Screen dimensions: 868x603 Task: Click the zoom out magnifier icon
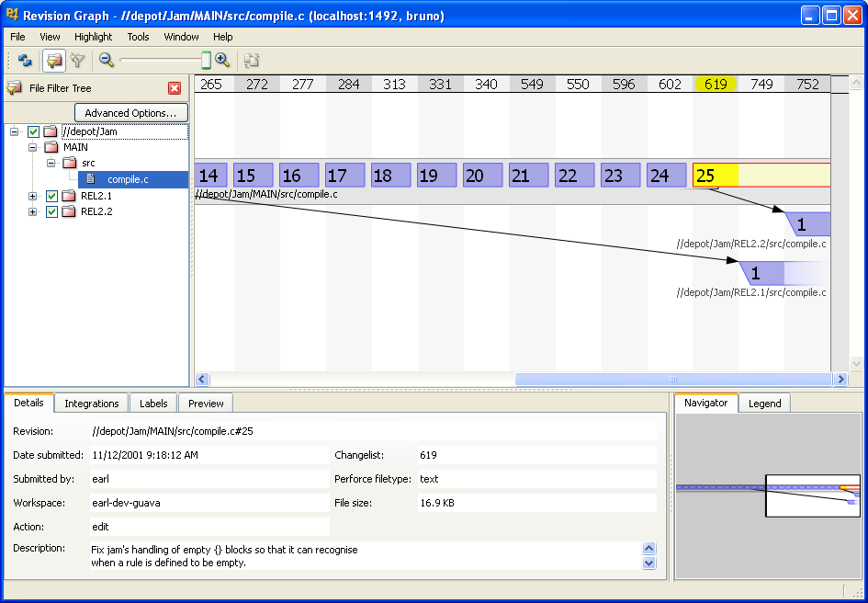click(x=107, y=61)
